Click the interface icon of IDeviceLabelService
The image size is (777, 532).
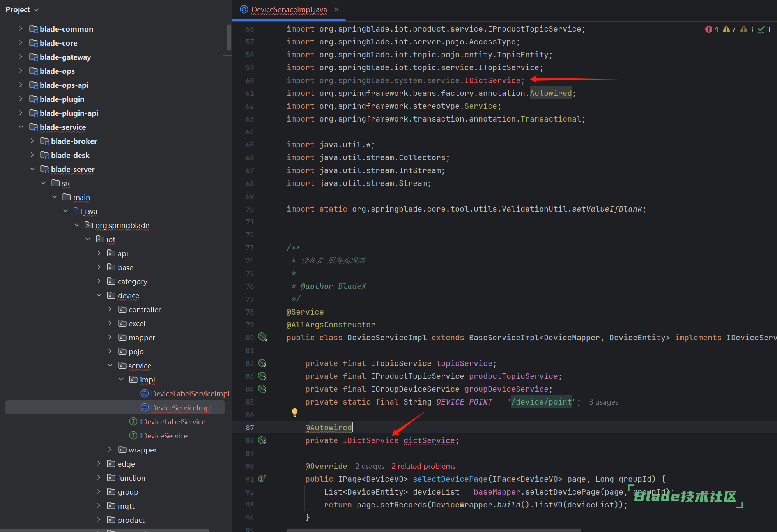(x=133, y=422)
